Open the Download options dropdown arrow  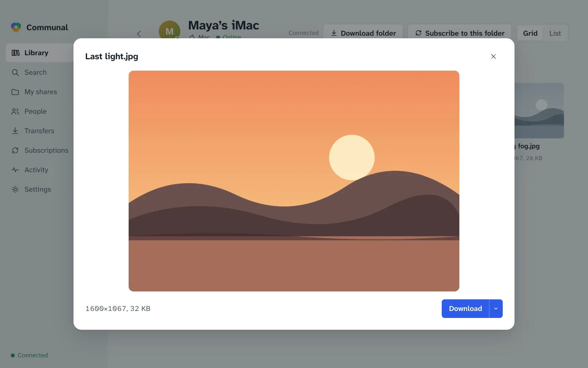(496, 309)
